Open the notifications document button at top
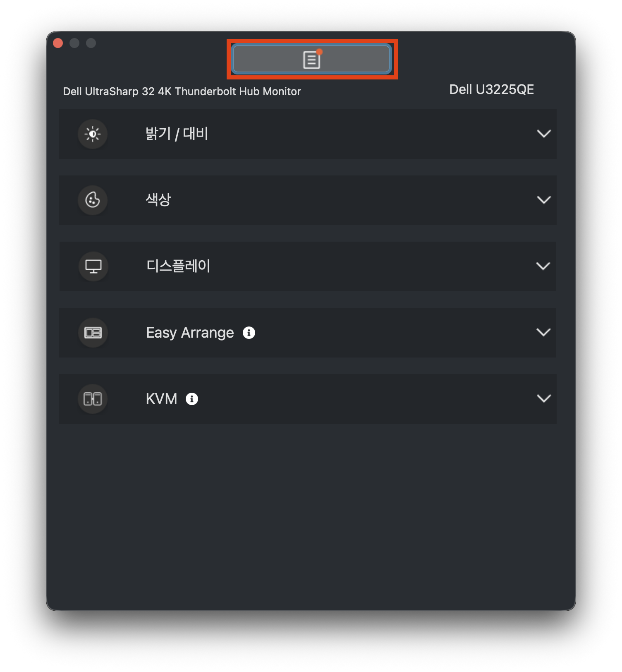622x672 pixels. coord(312,59)
